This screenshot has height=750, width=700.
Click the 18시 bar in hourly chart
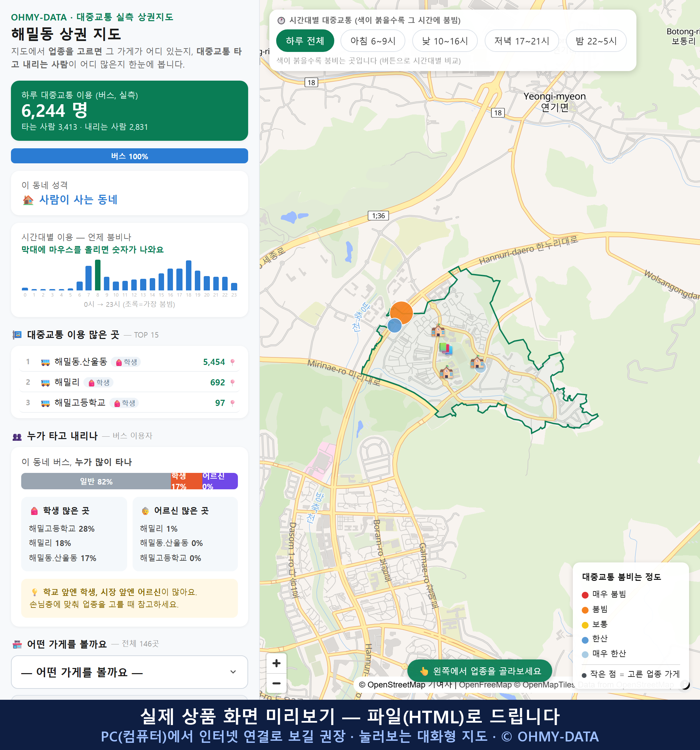pos(189,275)
